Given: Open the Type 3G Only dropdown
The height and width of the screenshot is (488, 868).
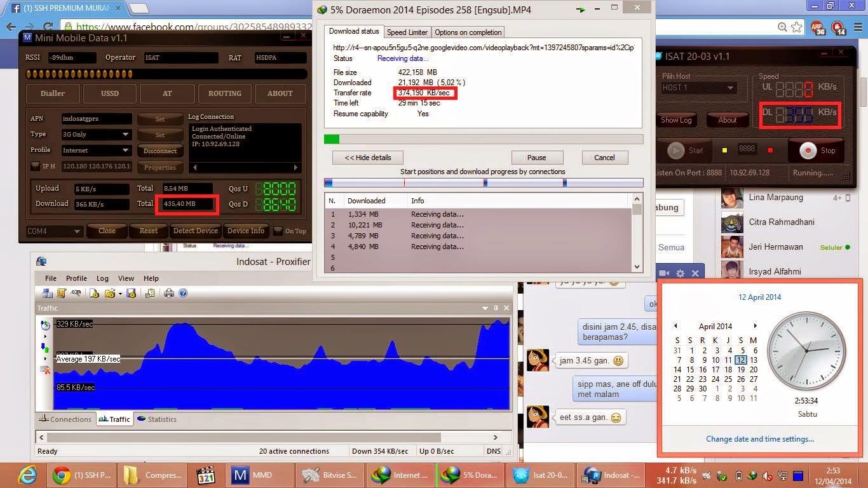Looking at the screenshot, I should pos(97,135).
